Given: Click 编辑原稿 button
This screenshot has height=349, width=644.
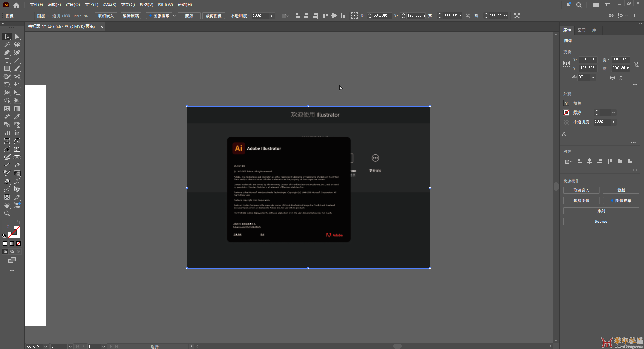Looking at the screenshot, I should point(131,16).
